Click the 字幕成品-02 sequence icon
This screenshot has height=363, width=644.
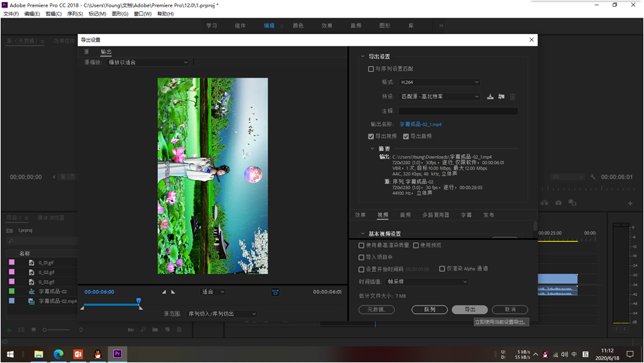31,291
